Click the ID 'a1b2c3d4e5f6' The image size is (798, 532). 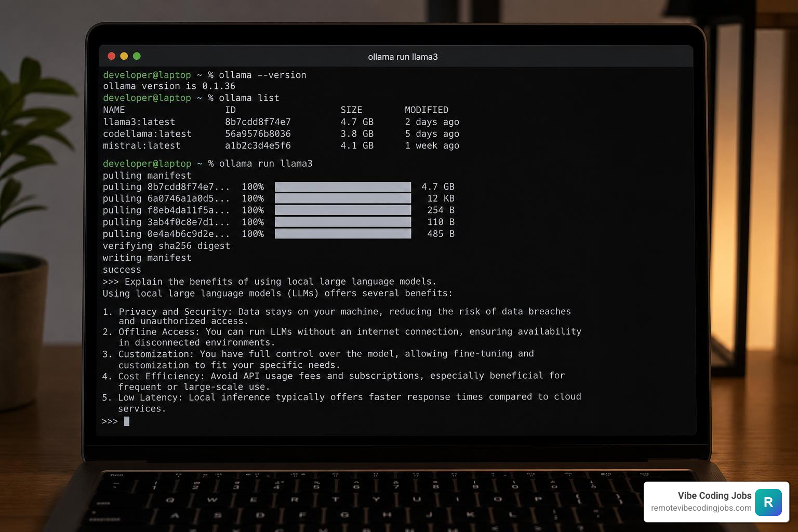click(258, 146)
